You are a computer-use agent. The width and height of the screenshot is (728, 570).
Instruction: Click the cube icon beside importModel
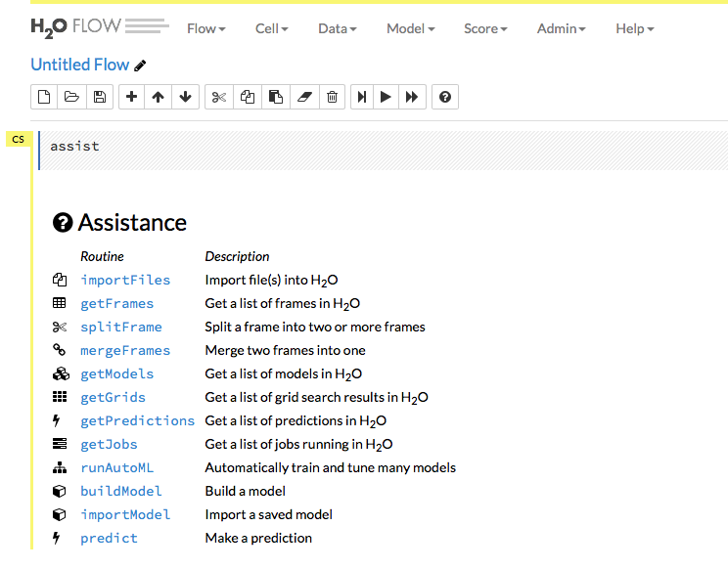coord(60,515)
